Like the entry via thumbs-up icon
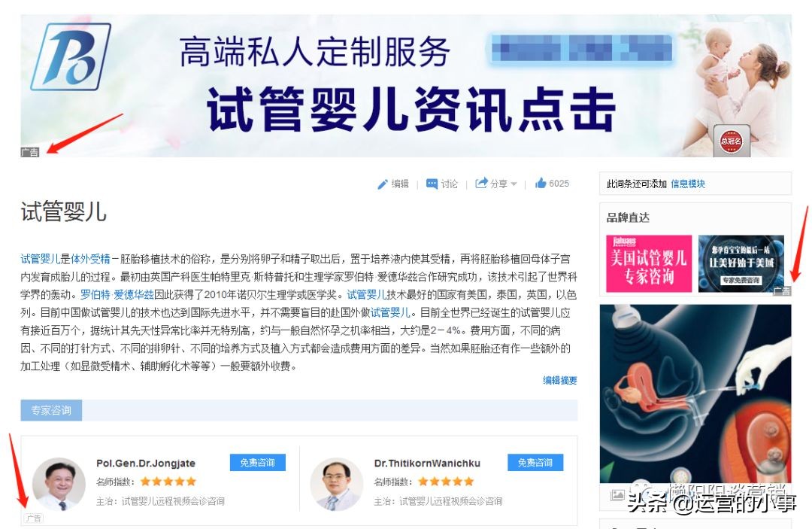 541,183
